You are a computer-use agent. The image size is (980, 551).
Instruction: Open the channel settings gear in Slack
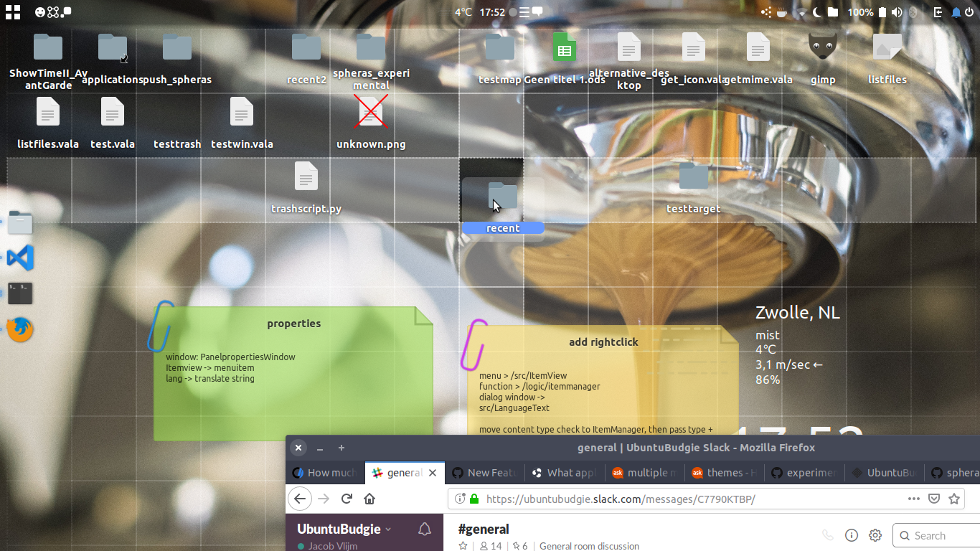(875, 535)
